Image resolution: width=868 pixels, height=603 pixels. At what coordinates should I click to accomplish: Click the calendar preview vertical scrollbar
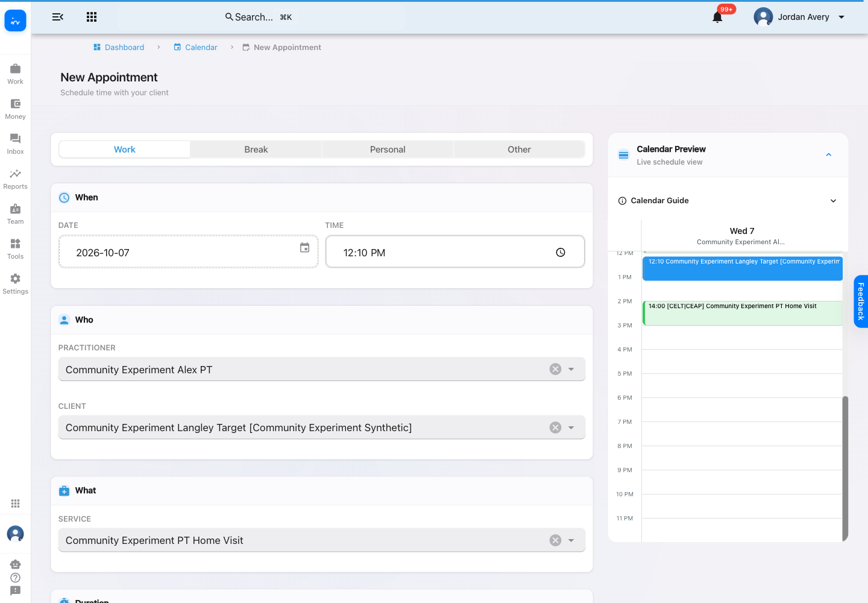pyautogui.click(x=845, y=468)
